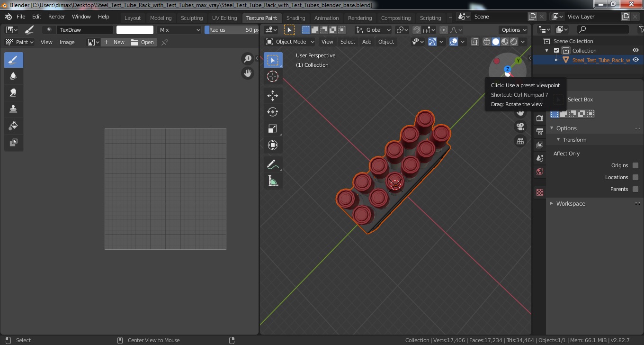The height and width of the screenshot is (345, 644).
Task: Toggle camera view icon in viewport
Action: tap(520, 127)
